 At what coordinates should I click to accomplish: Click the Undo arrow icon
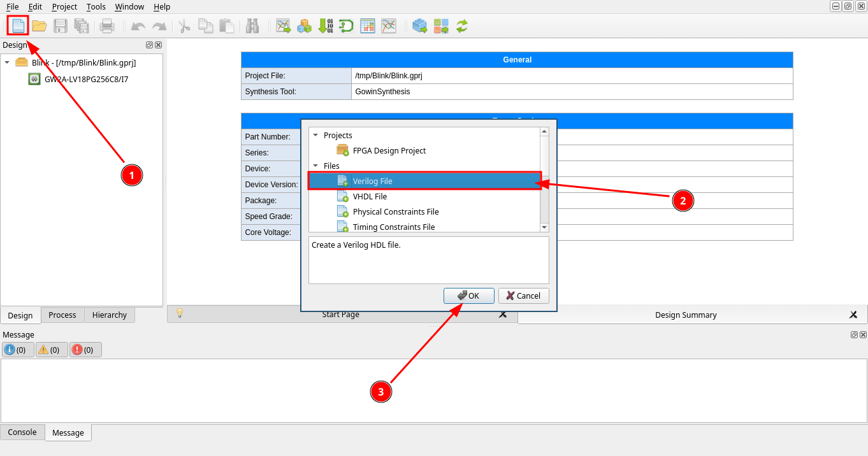click(x=138, y=26)
